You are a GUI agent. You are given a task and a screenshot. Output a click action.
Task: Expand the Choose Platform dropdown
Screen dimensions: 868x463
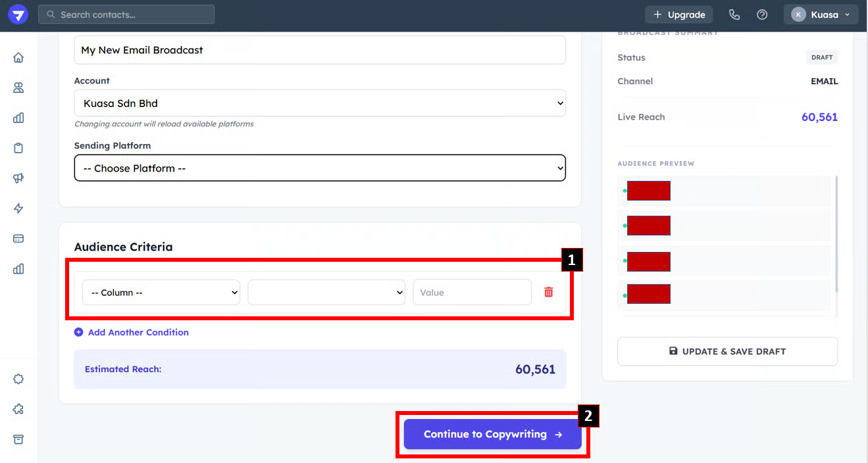pos(319,168)
